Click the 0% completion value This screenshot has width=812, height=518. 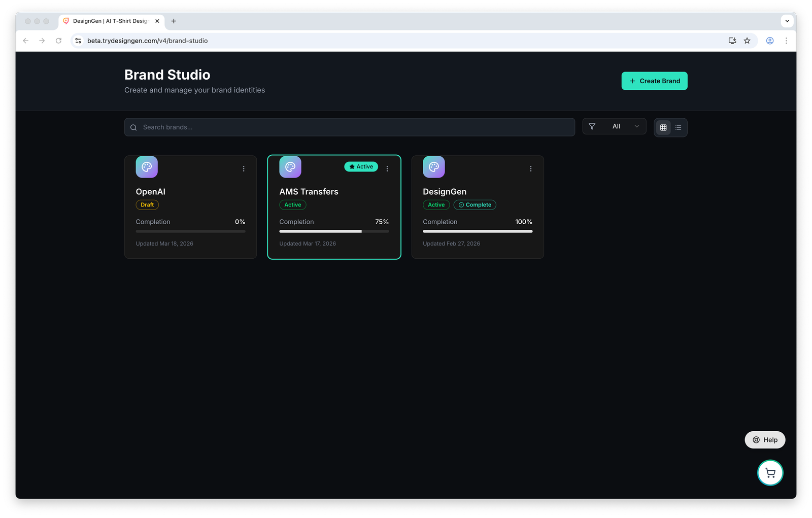[x=240, y=222]
